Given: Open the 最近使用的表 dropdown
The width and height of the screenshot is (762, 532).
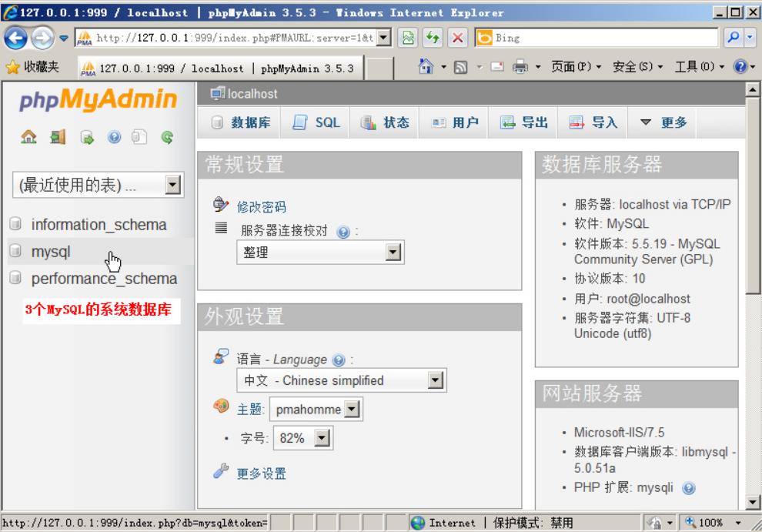Looking at the screenshot, I should 172,185.
